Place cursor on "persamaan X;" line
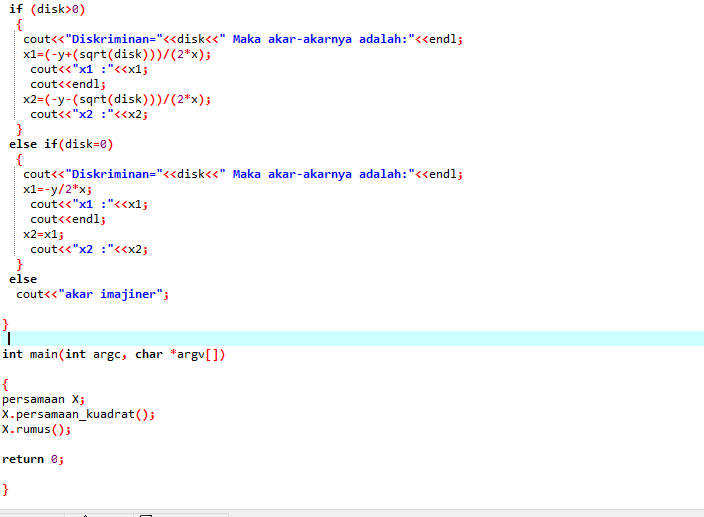 click(x=43, y=399)
